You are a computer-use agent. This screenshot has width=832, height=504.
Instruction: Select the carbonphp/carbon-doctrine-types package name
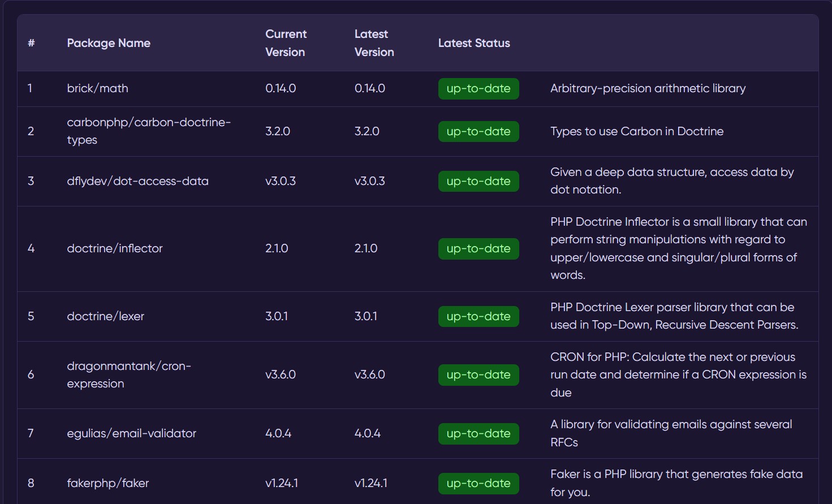[x=148, y=131]
